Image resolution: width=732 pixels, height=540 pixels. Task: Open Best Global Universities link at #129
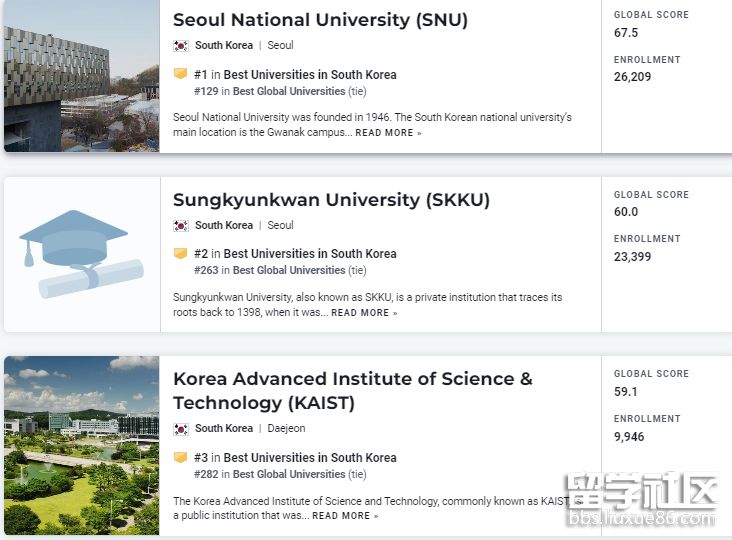click(289, 91)
